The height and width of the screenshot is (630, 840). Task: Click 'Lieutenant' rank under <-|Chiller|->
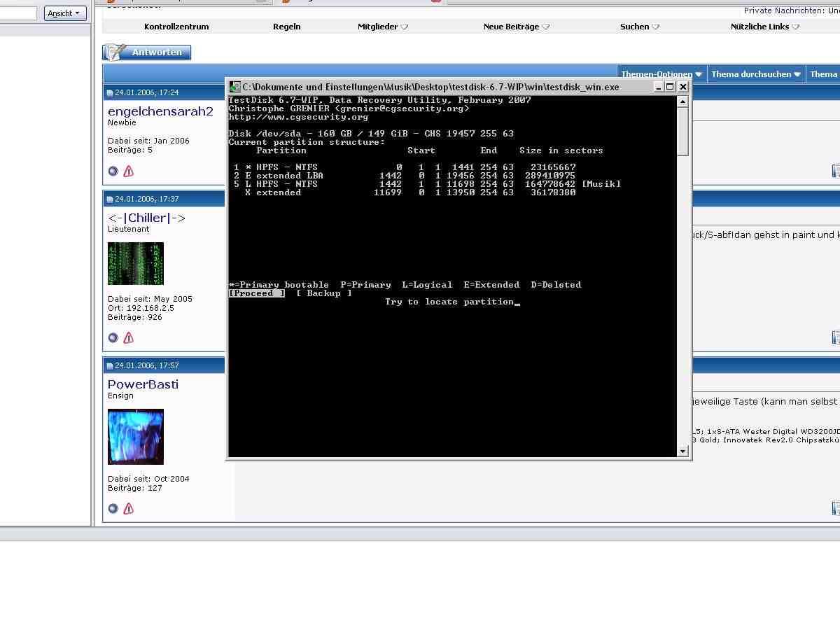(129, 229)
